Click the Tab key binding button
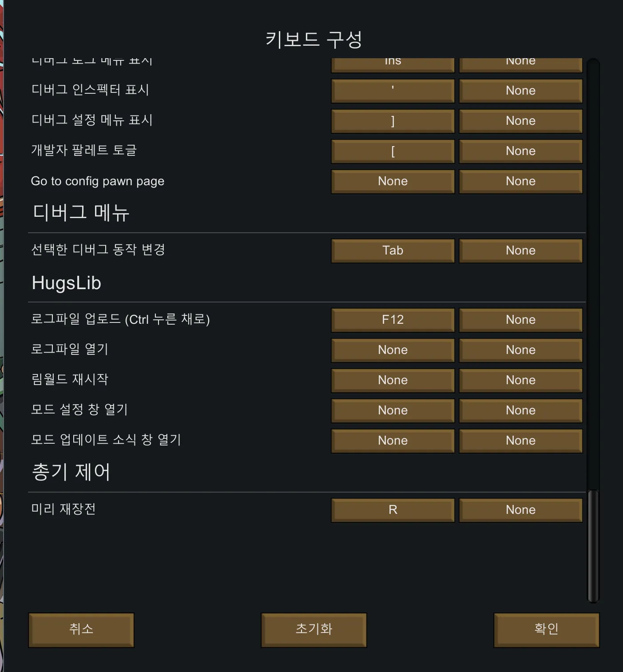Screen dimensions: 623x672 (393, 251)
